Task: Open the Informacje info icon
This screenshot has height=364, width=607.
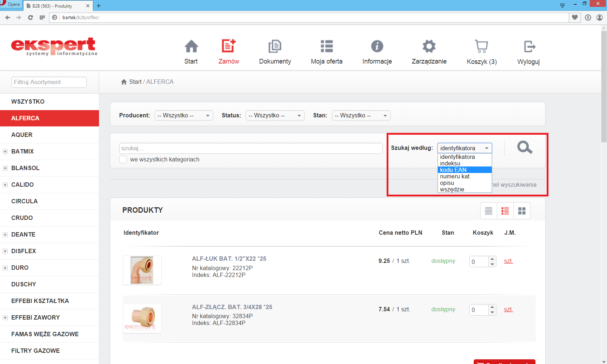Action: click(x=377, y=46)
